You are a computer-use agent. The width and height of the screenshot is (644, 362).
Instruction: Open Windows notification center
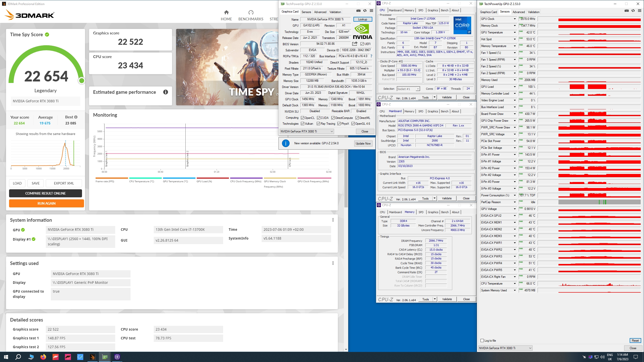point(636,357)
